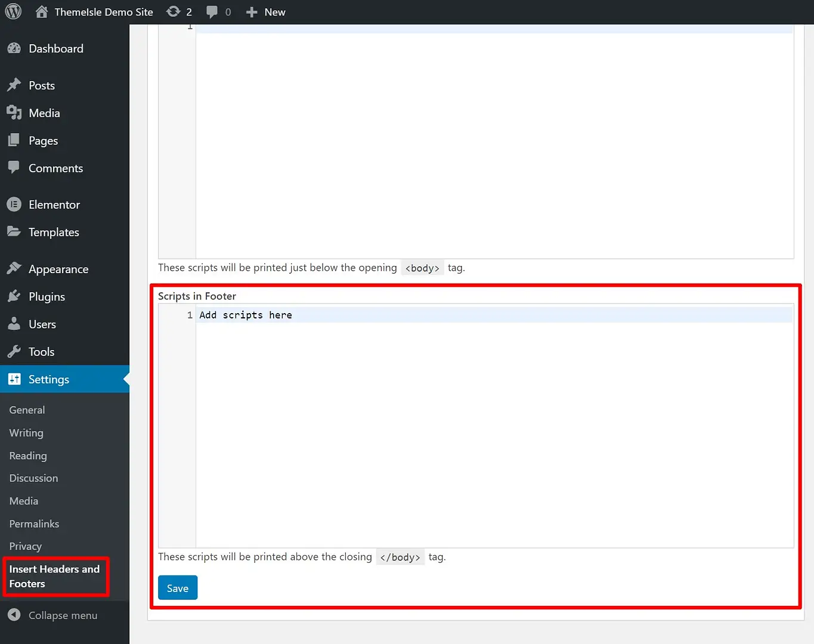Open Users via the person icon

14,324
